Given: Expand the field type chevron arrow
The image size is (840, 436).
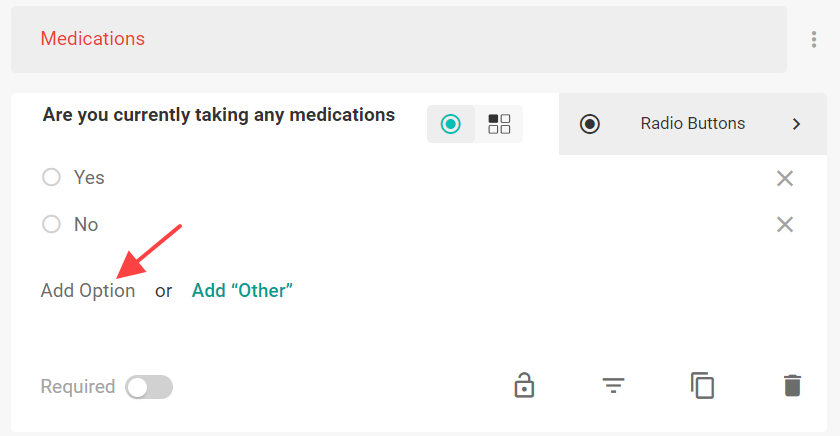Looking at the screenshot, I should [x=796, y=124].
